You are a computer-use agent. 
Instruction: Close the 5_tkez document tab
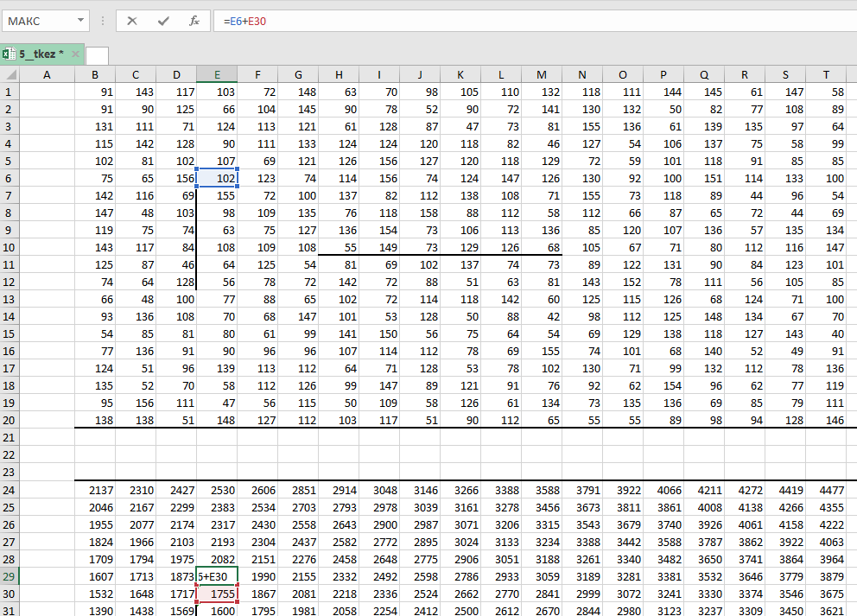pos(75,54)
